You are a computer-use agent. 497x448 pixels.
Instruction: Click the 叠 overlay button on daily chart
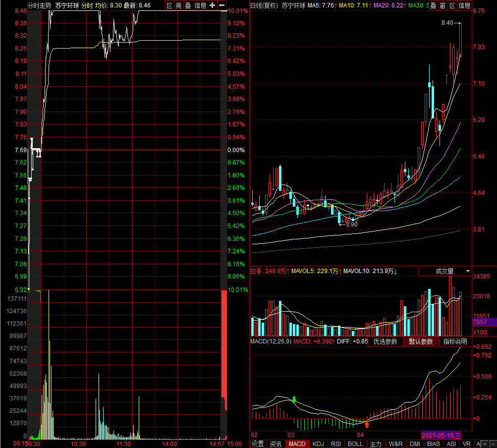coord(433,5)
